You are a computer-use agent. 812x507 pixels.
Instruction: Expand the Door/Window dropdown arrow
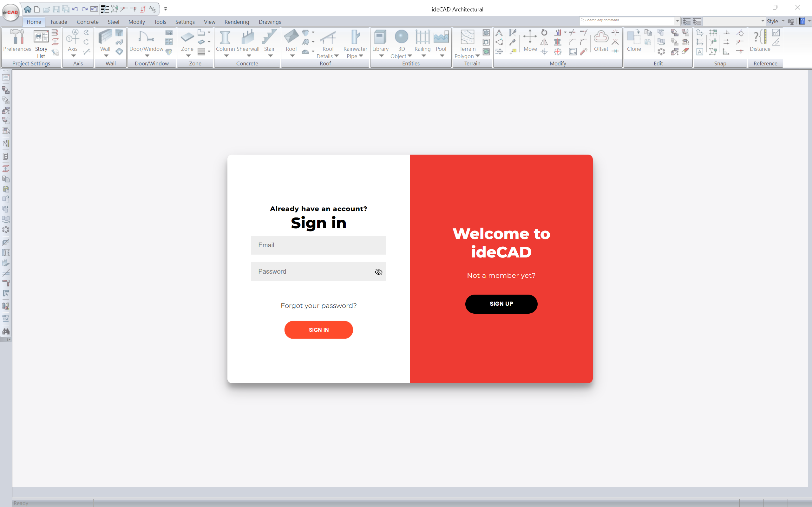(x=147, y=56)
